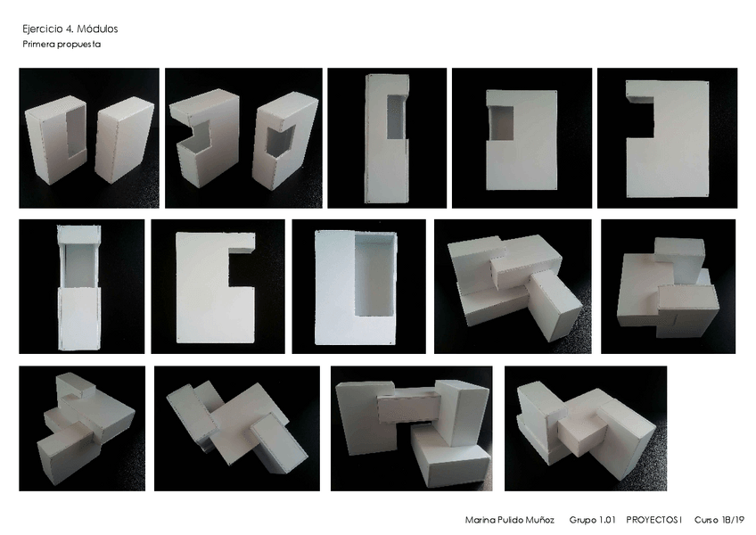
Task: Click the 'Ejercicio 4. Módulos' title text
Action: [x=70, y=29]
